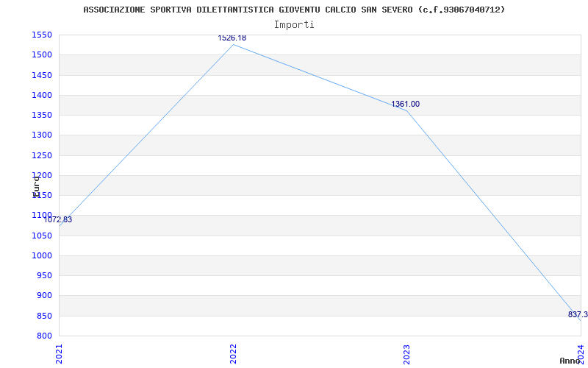Click the 2024 x-axis year label
This screenshot has height=368, width=588.
click(581, 354)
